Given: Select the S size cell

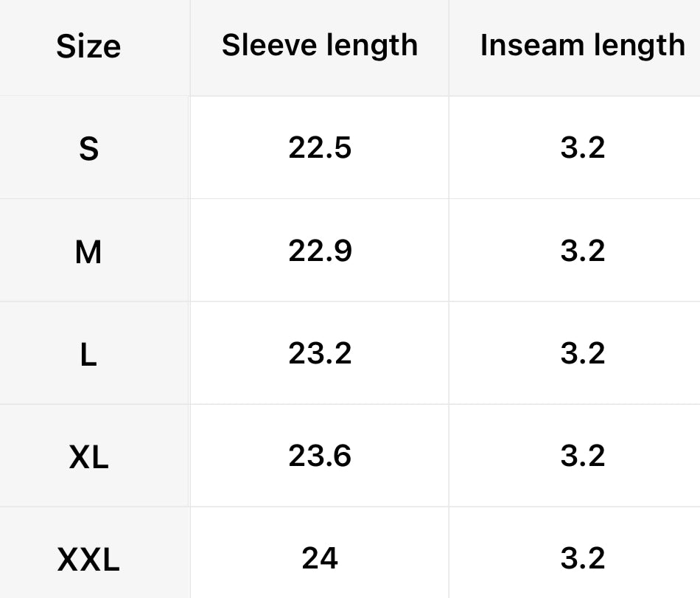Looking at the screenshot, I should 88,150.
